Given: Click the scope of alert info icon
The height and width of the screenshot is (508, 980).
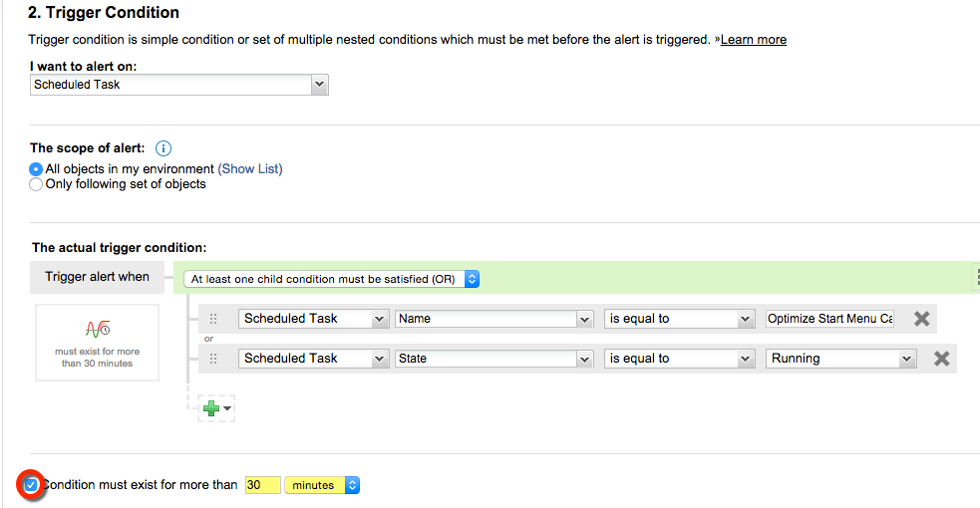Looking at the screenshot, I should click(x=164, y=148).
